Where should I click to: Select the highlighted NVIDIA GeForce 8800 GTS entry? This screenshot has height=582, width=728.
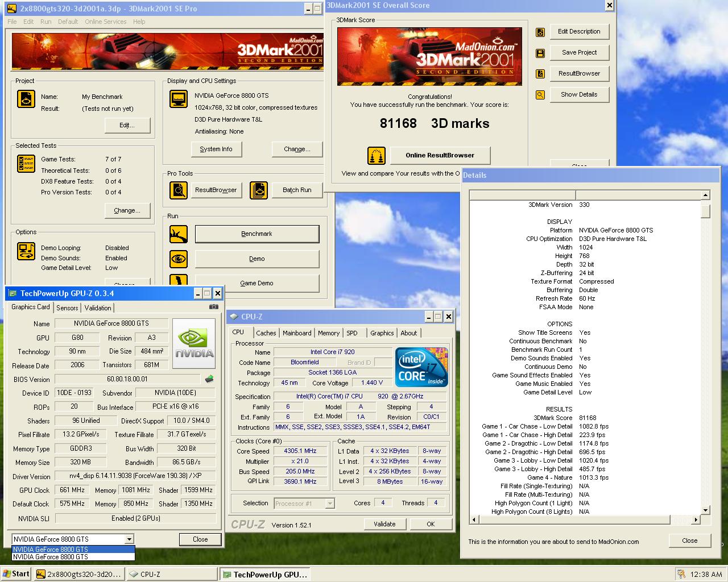73,550
